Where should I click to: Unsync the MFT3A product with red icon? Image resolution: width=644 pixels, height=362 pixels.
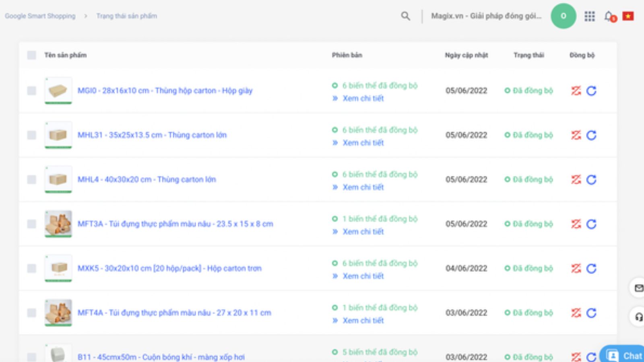[576, 224]
